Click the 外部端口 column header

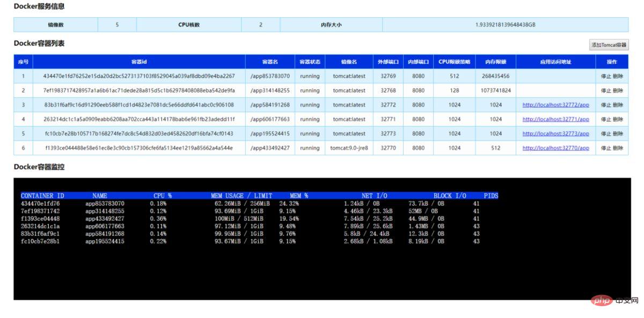point(388,62)
